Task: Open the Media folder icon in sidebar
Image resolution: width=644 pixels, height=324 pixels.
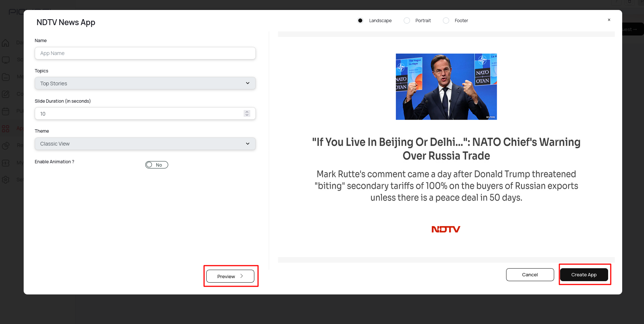Action: point(6,77)
